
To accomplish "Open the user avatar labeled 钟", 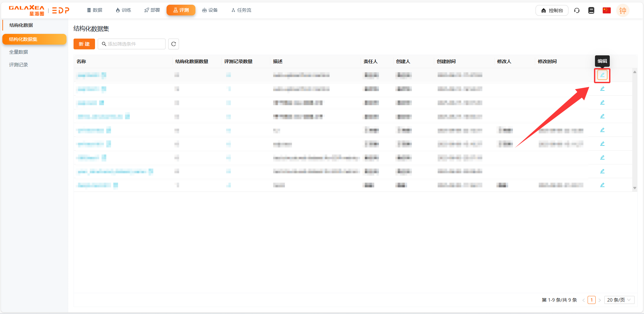I will [623, 11].
